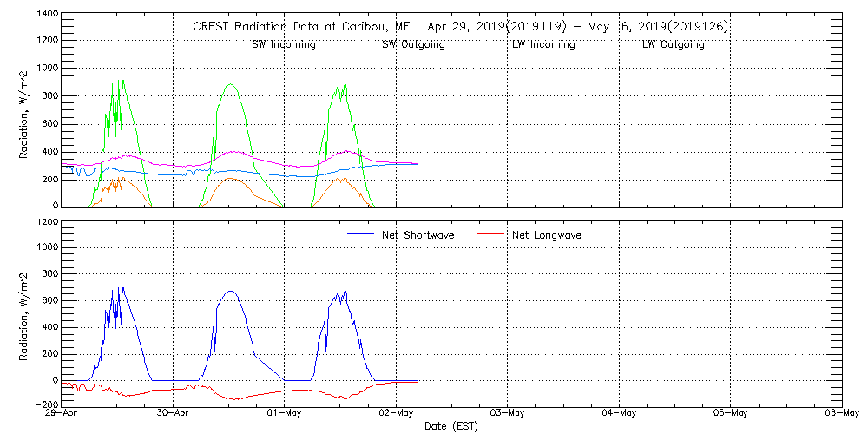Viewport: 868px width, 434px height.
Task: Select the SW Outgoing legend label
Action: [413, 44]
